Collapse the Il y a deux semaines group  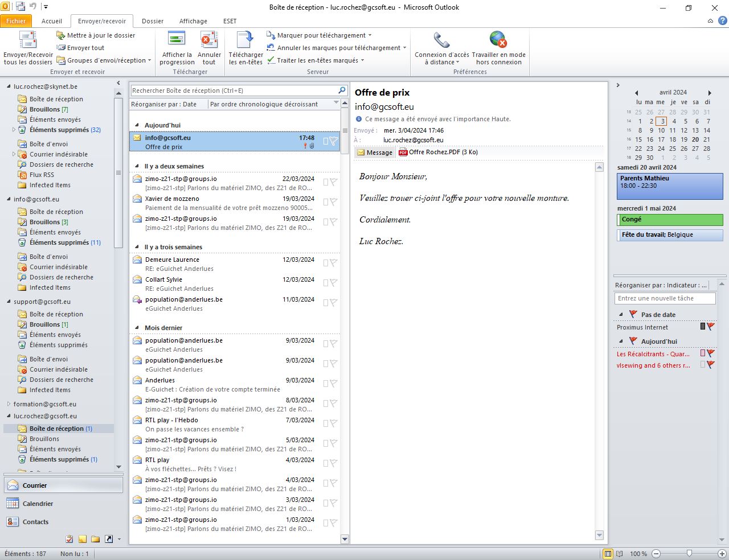(137, 166)
